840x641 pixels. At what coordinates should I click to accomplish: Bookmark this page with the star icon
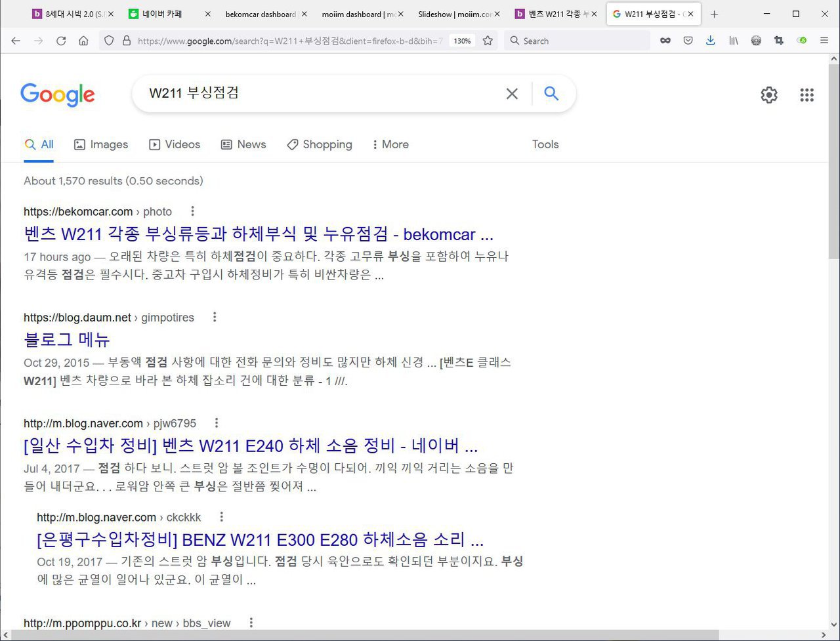pos(488,41)
